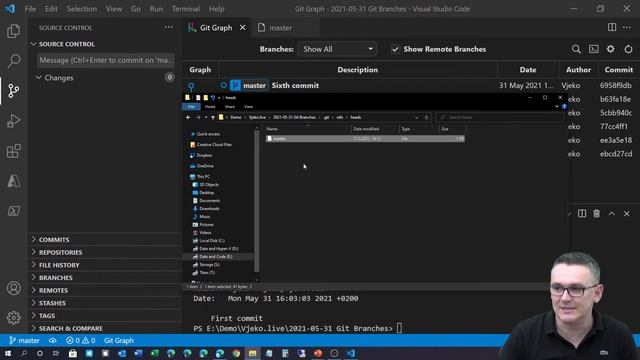Expand the TAGS section
This screenshot has height=360, width=640.
(x=47, y=316)
